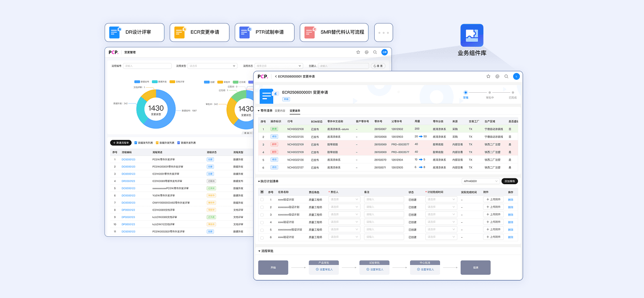Toggle the select-all checkbox in 执行计划清单 header

262,192
